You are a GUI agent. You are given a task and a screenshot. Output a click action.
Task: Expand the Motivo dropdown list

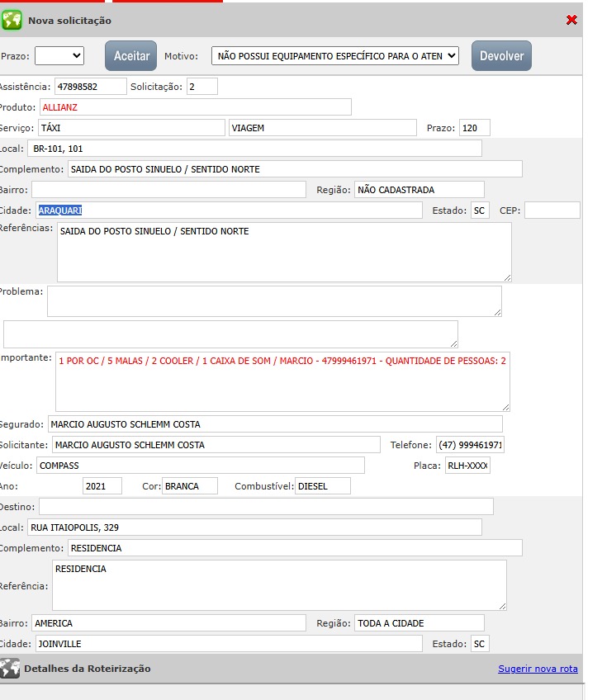pyautogui.click(x=334, y=55)
